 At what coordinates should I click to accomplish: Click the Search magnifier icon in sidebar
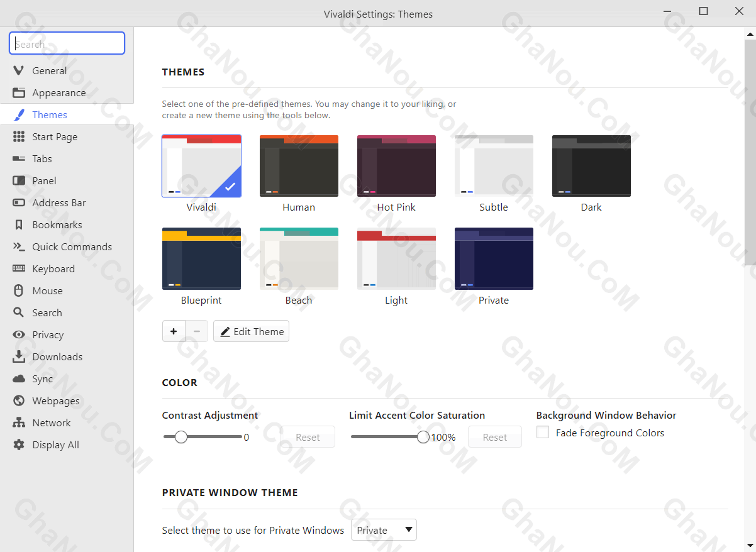coord(19,312)
